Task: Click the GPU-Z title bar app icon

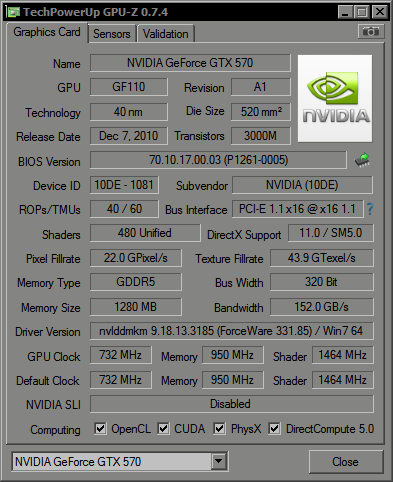Action: pos(14,12)
